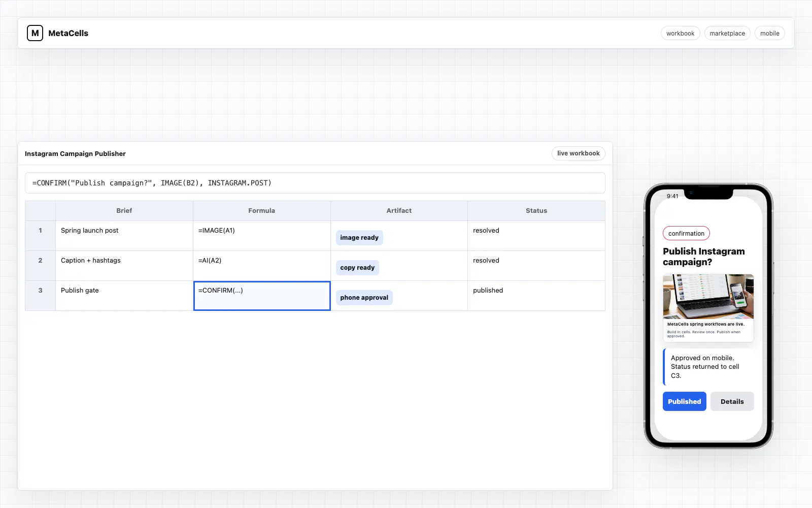Select the mobile tab in header
The height and width of the screenshot is (508, 812).
(769, 33)
